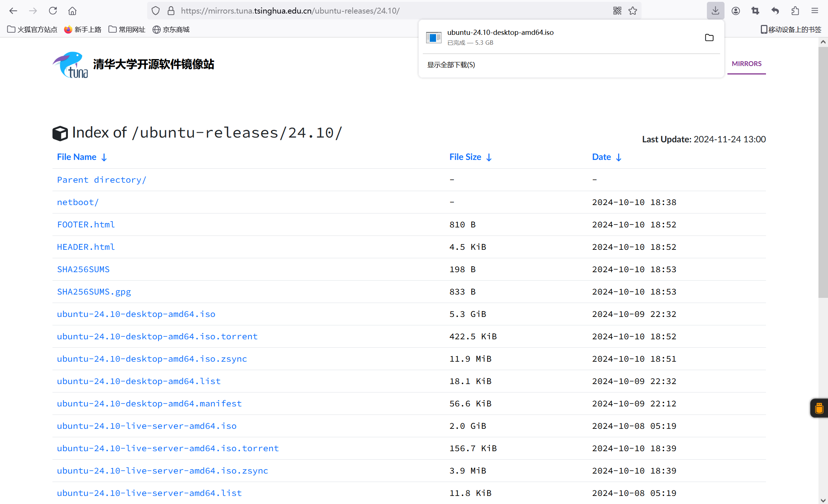828x504 pixels.
Task: Open the Parent directory link
Action: 102,180
